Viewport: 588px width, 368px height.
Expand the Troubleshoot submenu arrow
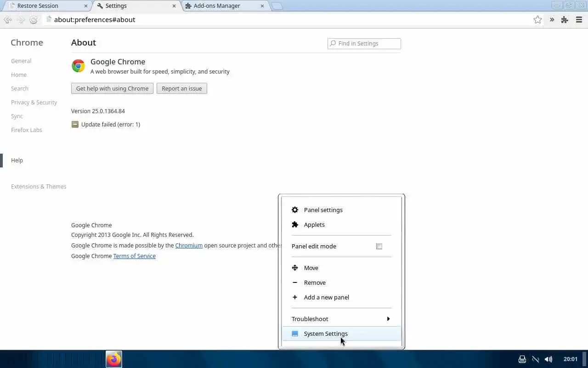tap(388, 319)
